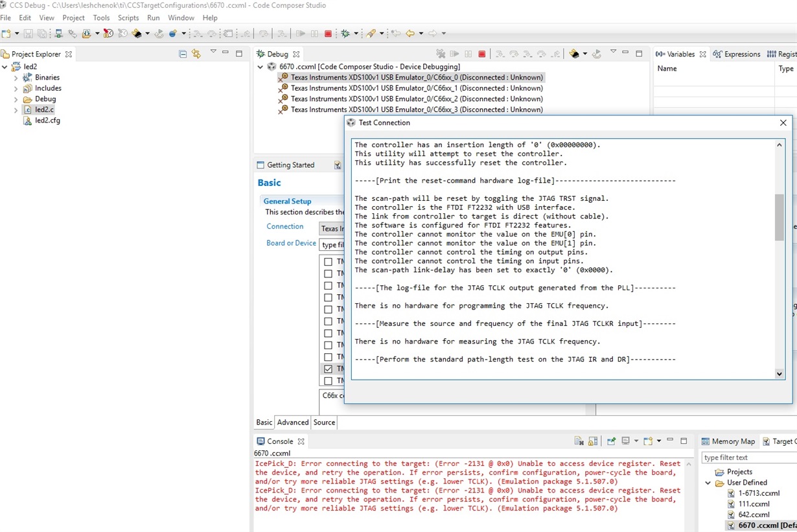The height and width of the screenshot is (532, 797).
Task: Click Suspend icon in Debug view toolbar
Action: pos(468,54)
